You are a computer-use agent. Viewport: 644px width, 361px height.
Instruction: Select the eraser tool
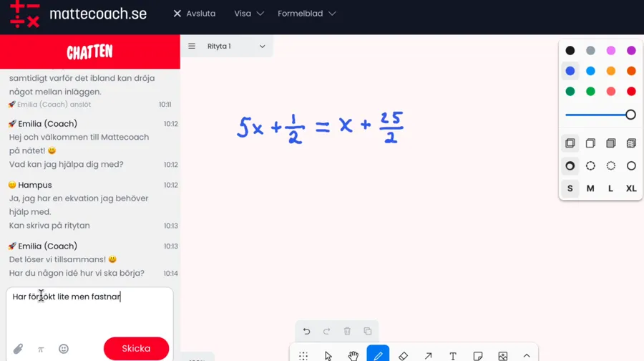403,356
